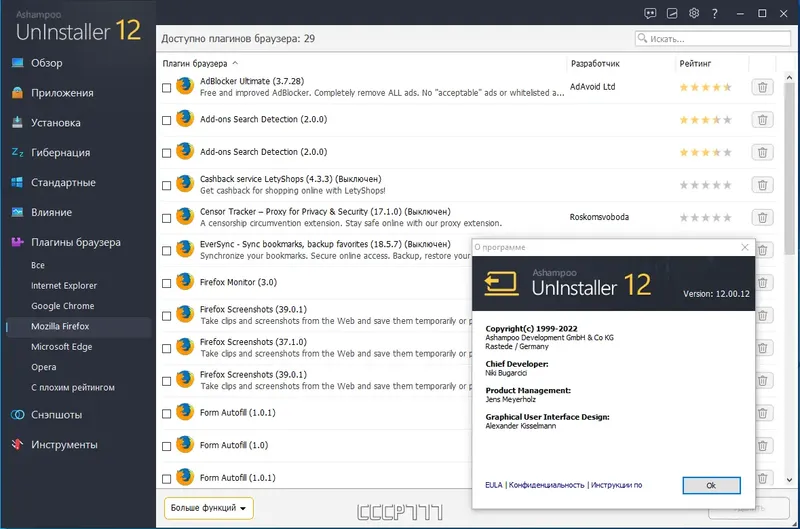
Task: Collapse Плагины браузера sidebar section
Action: coord(77,242)
